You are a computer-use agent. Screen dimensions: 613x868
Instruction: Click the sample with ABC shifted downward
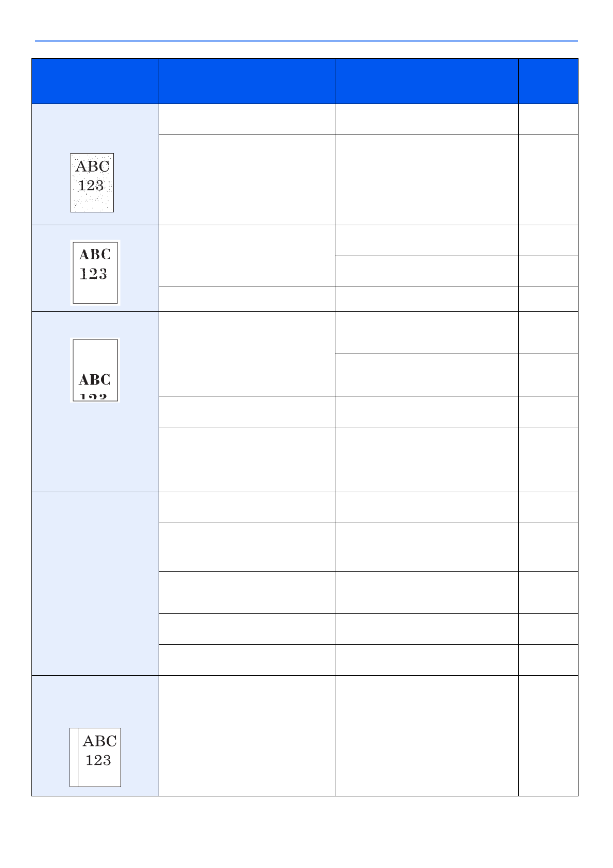(95, 370)
